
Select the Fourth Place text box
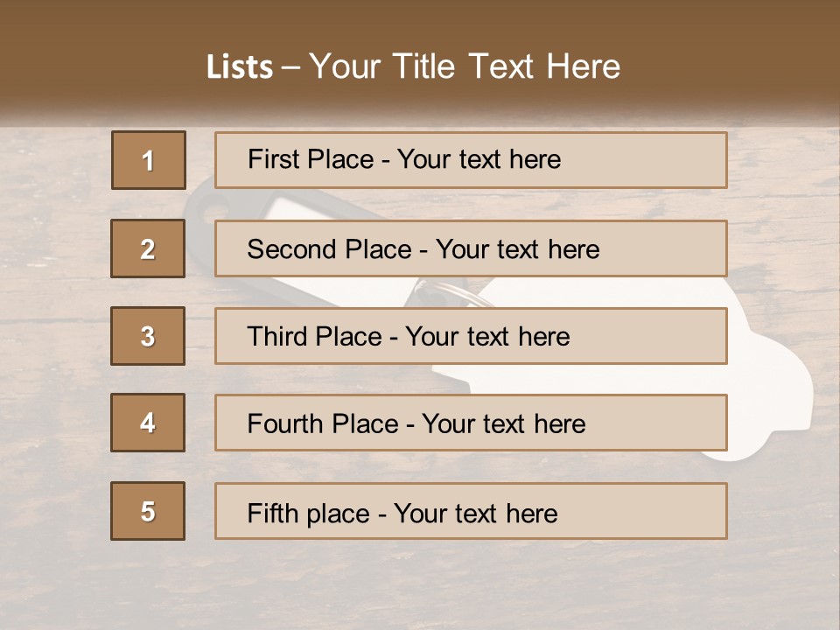[471, 423]
